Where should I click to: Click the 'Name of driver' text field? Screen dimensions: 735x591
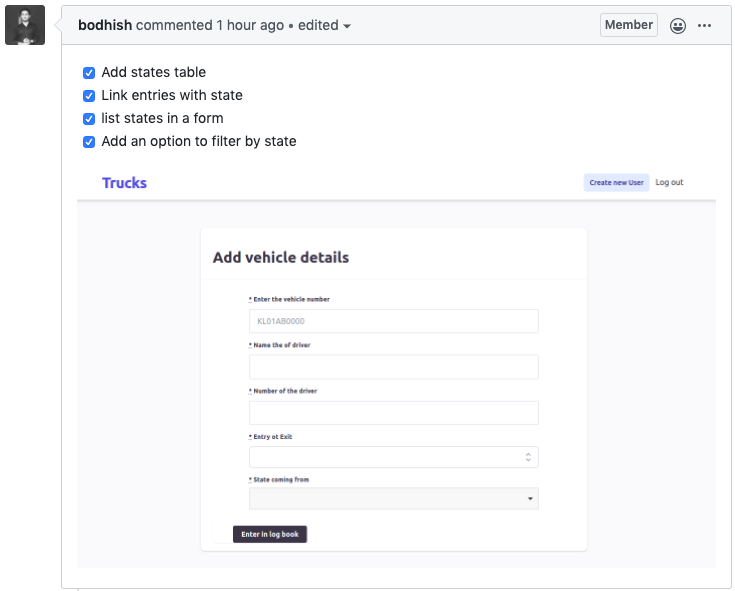pos(393,367)
